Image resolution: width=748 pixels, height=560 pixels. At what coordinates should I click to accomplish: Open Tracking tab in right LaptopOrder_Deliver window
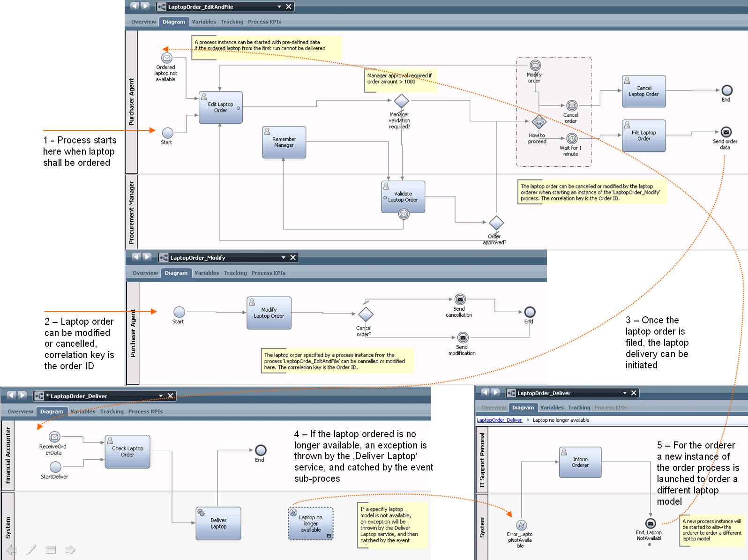point(579,407)
